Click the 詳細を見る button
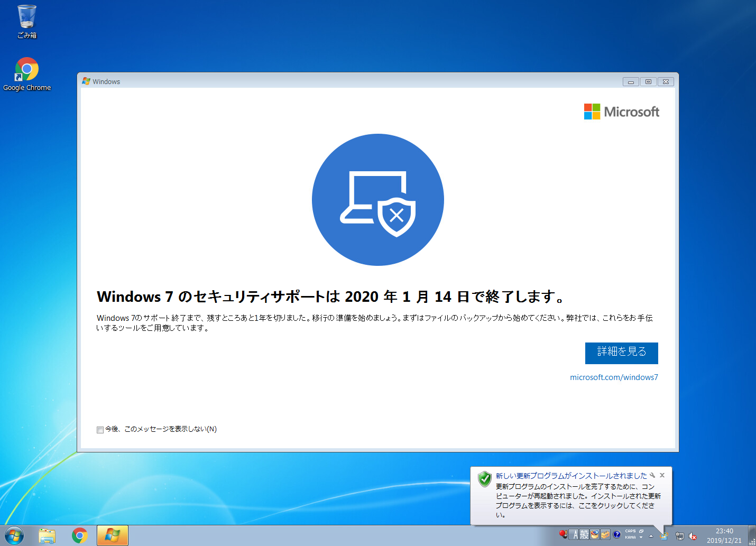The width and height of the screenshot is (756, 546). click(x=621, y=353)
